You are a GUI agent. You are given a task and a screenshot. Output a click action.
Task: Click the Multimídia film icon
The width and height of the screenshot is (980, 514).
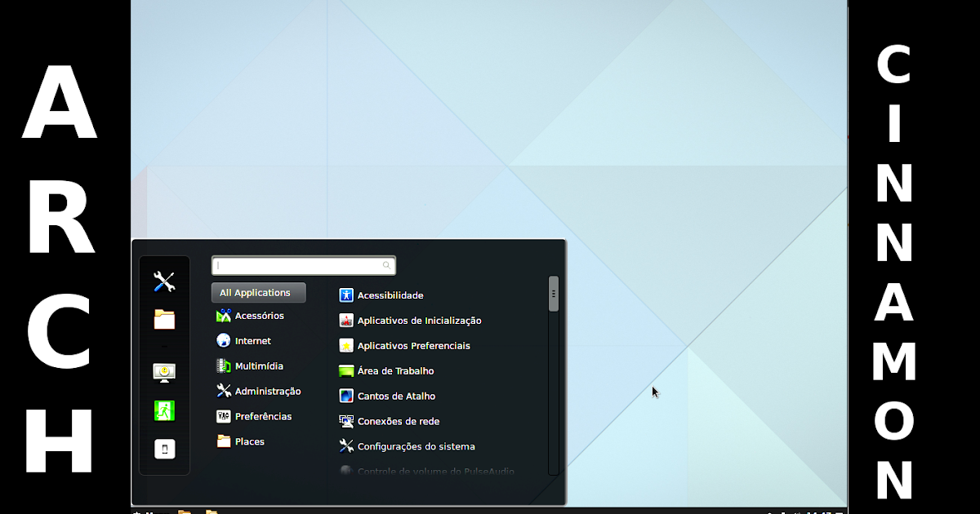coord(222,366)
